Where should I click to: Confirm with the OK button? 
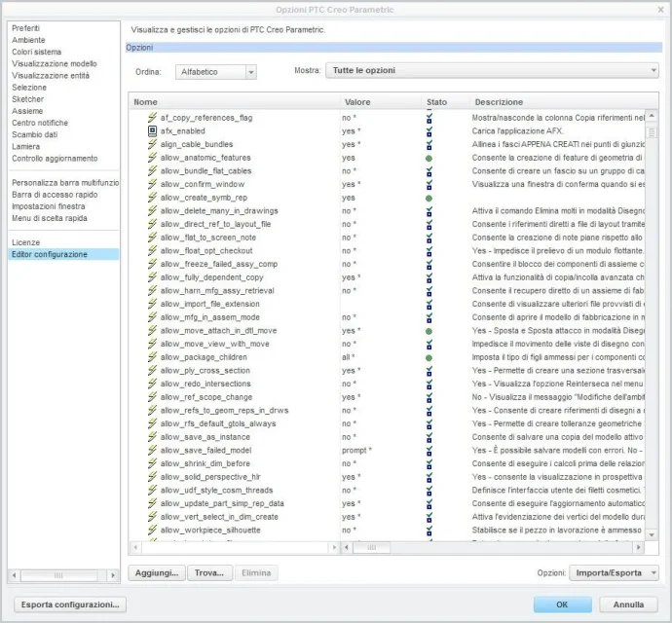[562, 605]
